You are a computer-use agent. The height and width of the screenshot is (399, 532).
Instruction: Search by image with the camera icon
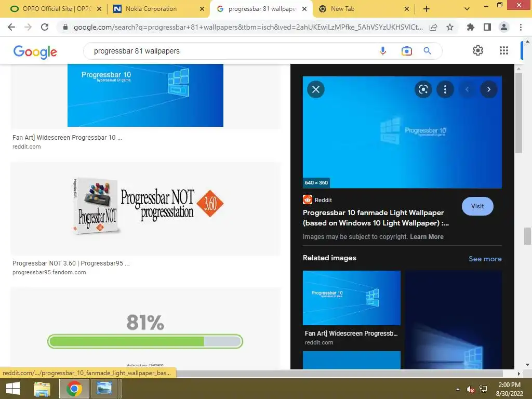coord(406,51)
